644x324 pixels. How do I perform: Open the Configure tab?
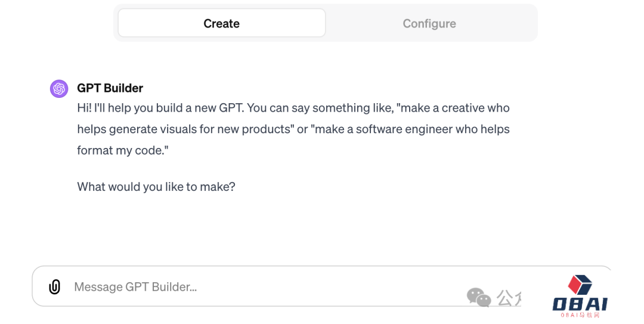(429, 23)
